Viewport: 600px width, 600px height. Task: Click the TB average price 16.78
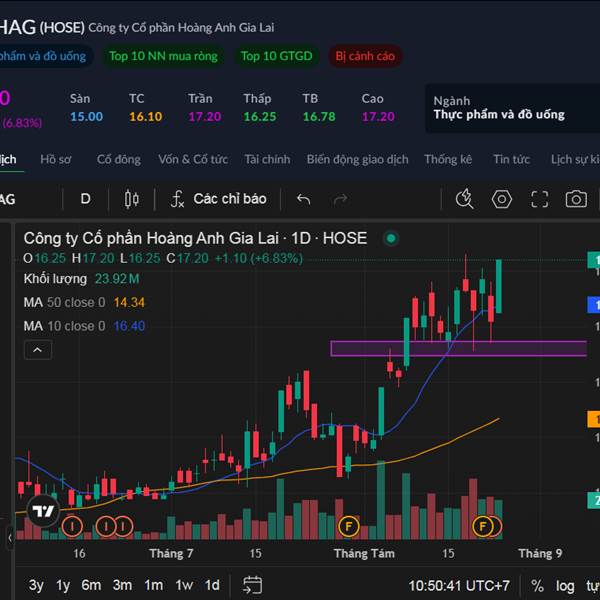pyautogui.click(x=319, y=117)
